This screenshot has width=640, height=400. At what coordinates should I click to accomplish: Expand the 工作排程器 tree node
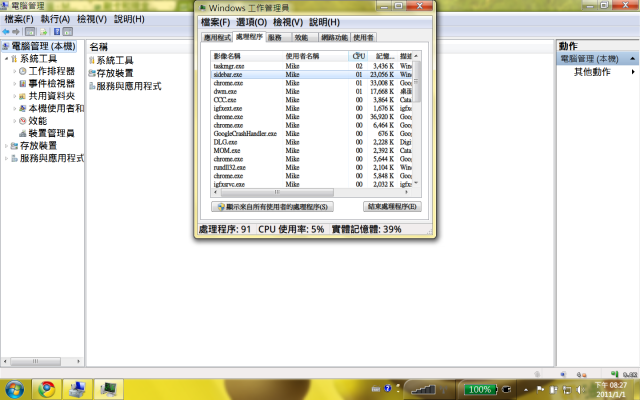point(15,71)
